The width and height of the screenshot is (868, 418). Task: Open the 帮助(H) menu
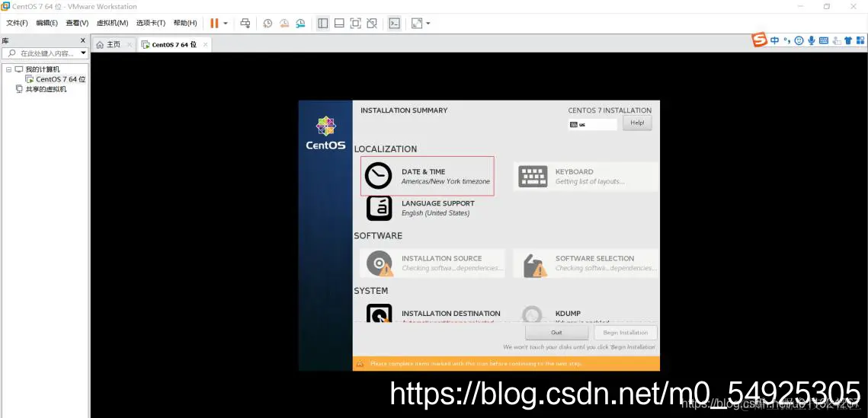click(x=185, y=23)
